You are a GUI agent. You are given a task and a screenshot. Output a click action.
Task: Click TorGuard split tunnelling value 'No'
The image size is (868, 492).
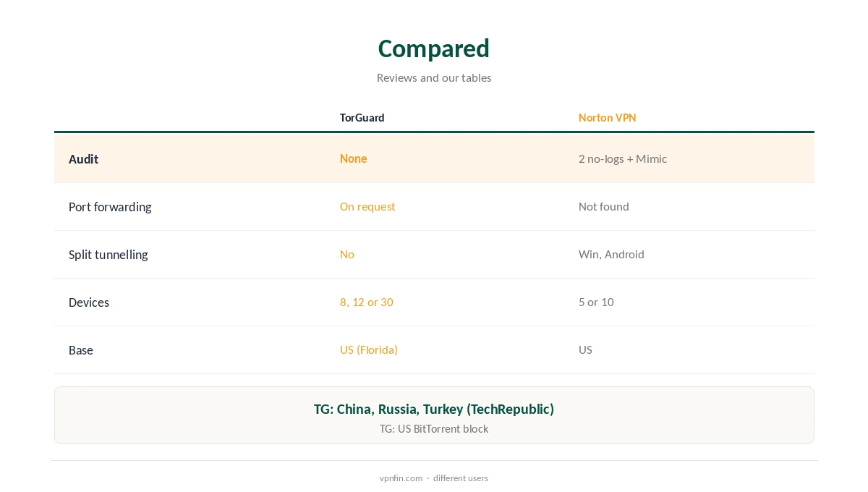pyautogui.click(x=347, y=254)
